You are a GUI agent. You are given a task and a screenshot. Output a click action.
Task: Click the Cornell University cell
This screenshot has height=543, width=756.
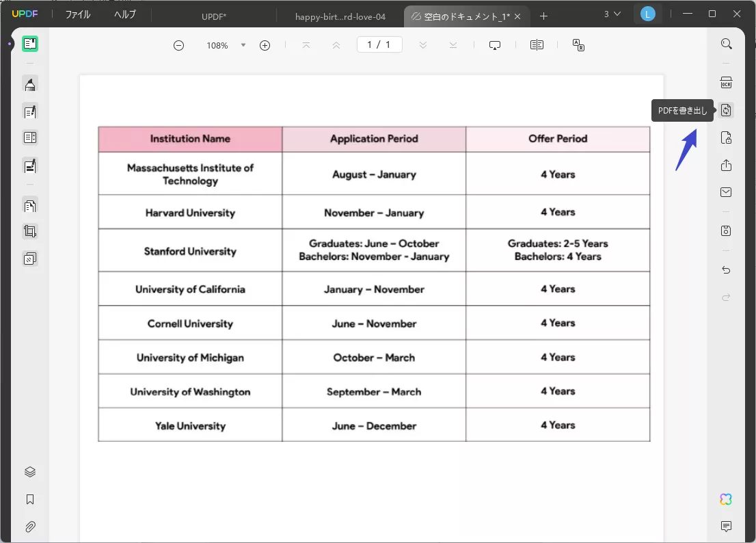coord(190,323)
